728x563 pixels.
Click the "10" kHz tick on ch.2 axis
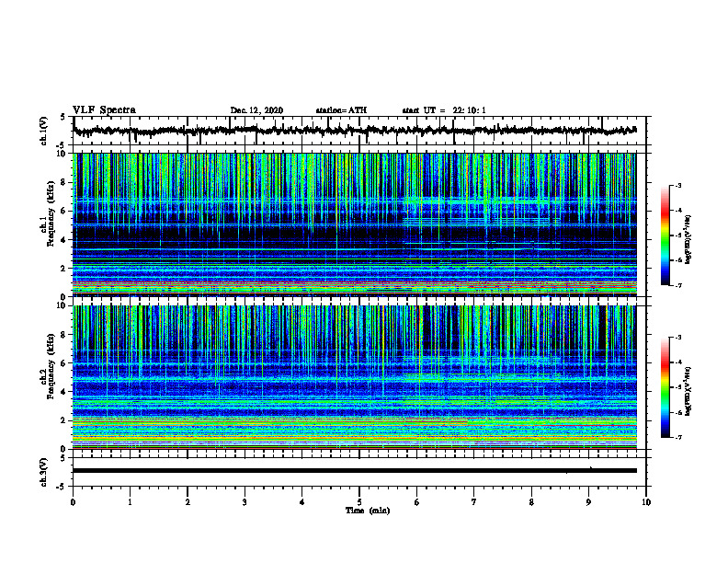(x=63, y=305)
